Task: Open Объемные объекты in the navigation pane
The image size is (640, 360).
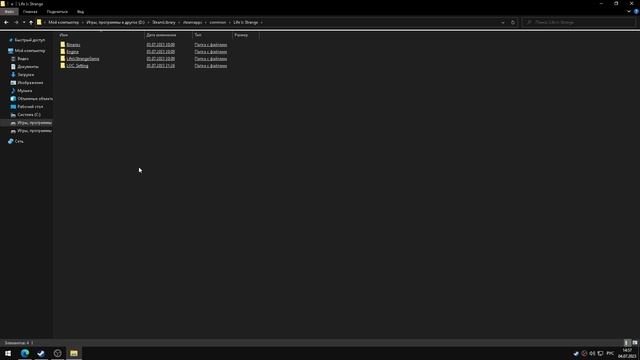Action: 35,98
